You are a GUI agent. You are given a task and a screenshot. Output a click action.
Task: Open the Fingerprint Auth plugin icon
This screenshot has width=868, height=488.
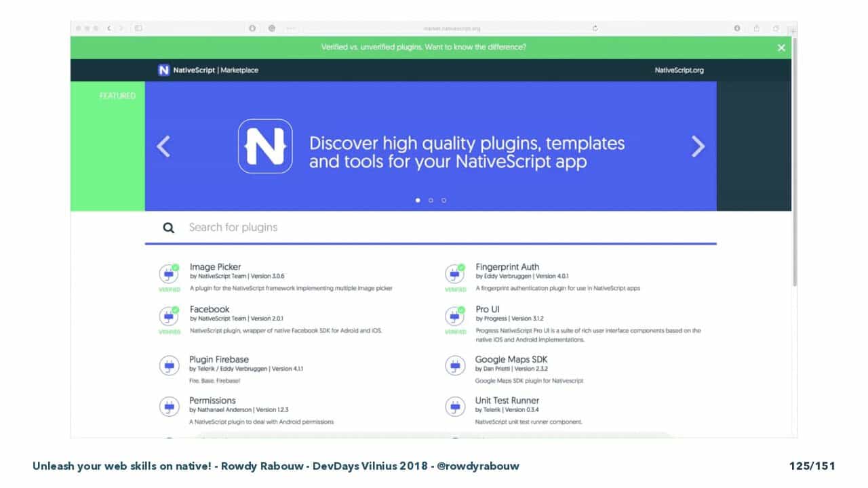pos(455,274)
